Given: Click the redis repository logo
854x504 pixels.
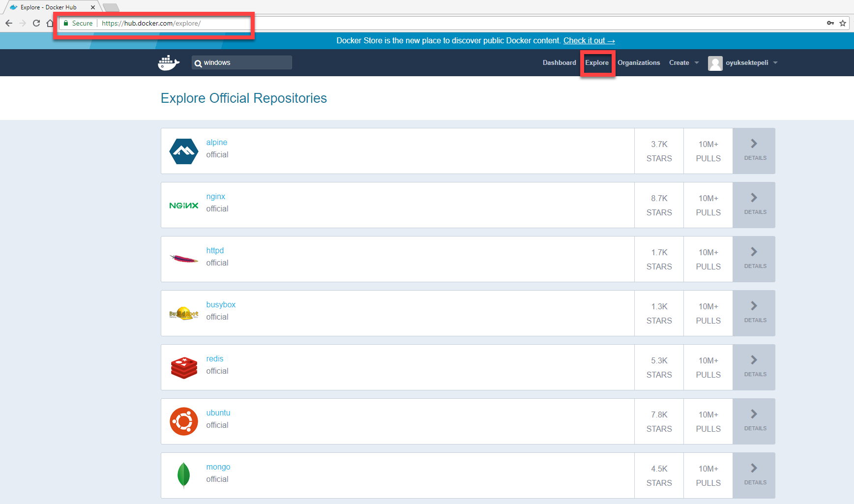Looking at the screenshot, I should click(x=184, y=368).
